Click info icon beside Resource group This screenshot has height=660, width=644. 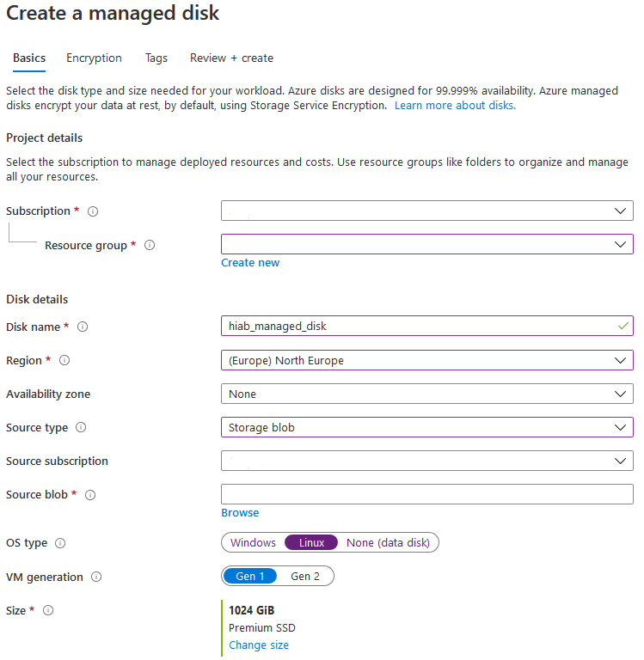150,246
